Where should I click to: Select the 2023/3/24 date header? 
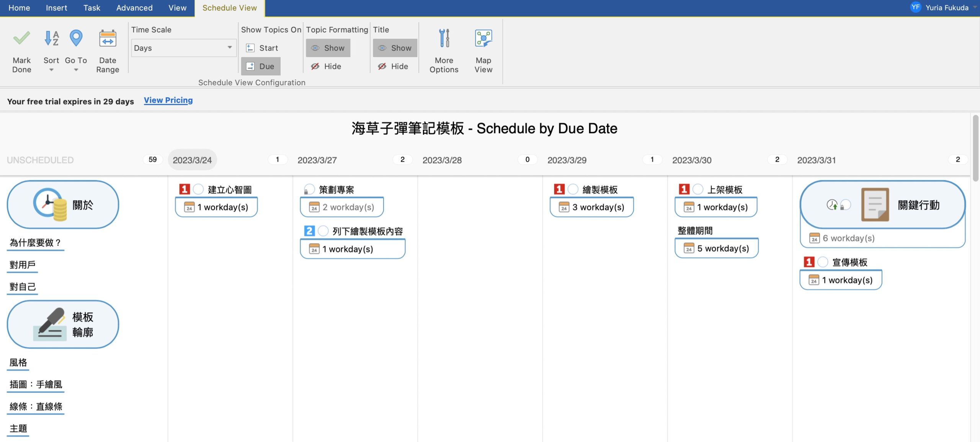(x=192, y=160)
